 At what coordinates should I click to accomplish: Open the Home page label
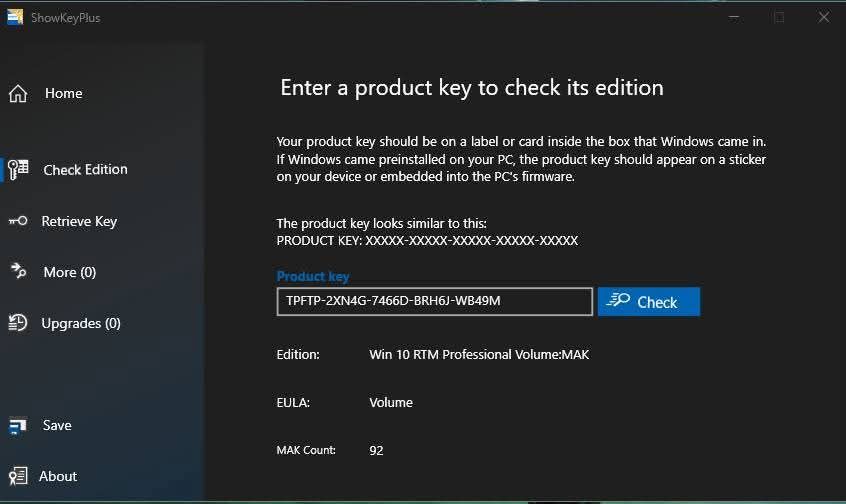(64, 93)
